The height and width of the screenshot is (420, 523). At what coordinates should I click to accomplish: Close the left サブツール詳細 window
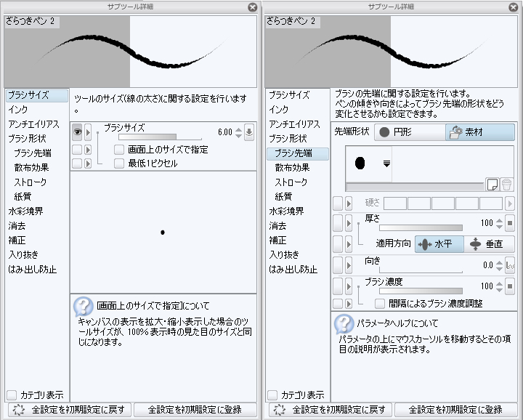click(x=253, y=7)
